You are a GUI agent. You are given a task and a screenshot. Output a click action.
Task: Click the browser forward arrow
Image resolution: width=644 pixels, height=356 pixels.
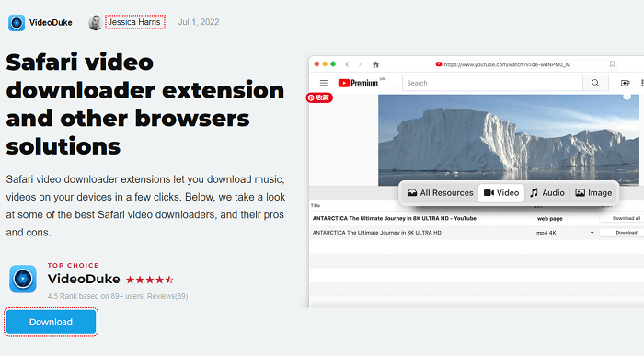[360, 64]
